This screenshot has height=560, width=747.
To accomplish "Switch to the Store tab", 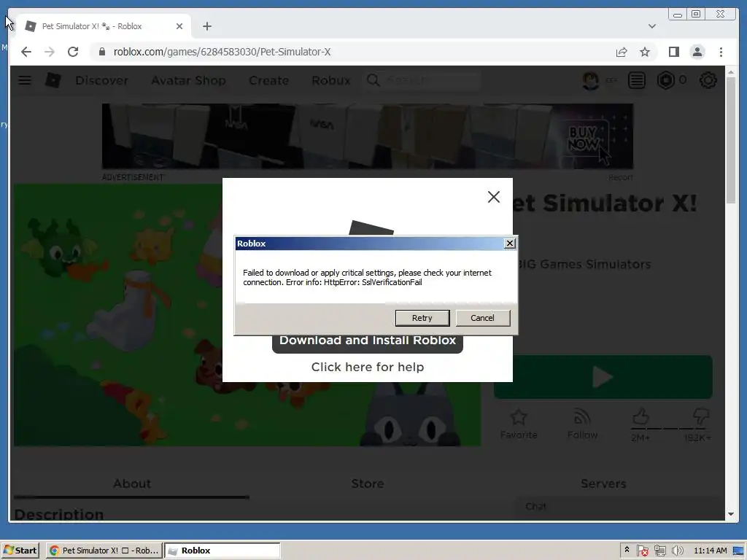I will tap(368, 483).
